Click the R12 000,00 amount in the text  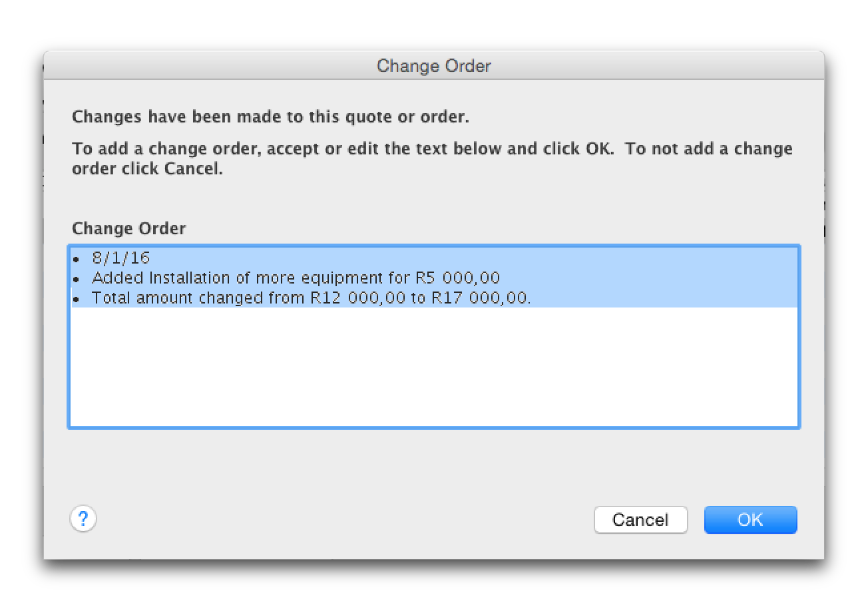357,298
